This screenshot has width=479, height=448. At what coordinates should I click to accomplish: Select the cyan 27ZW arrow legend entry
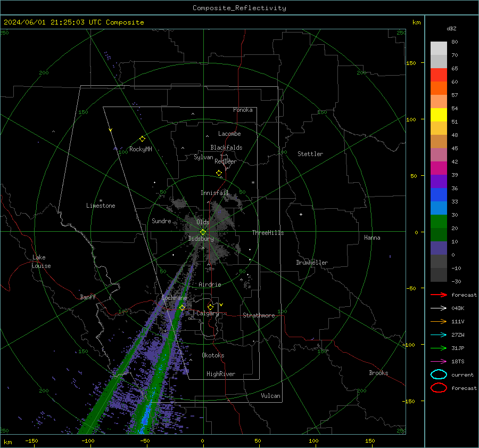coord(439,335)
